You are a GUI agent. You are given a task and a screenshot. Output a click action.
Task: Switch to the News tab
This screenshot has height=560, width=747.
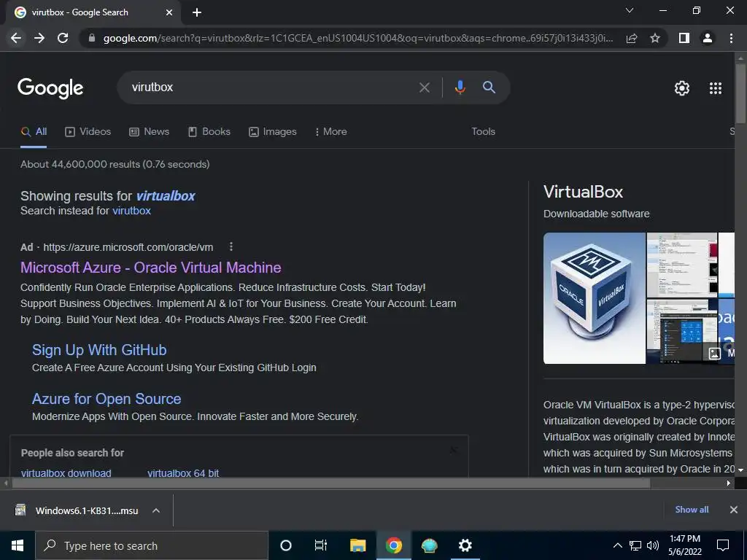149,132
